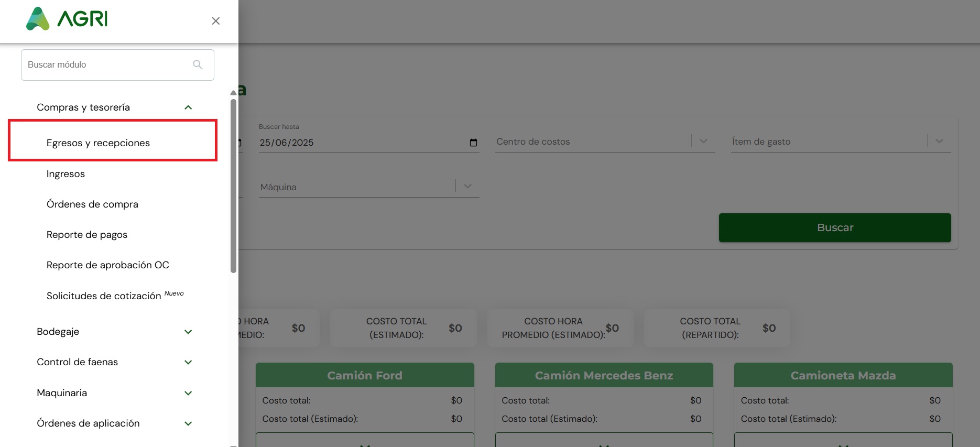Expand the Bodegaje section

click(188, 332)
